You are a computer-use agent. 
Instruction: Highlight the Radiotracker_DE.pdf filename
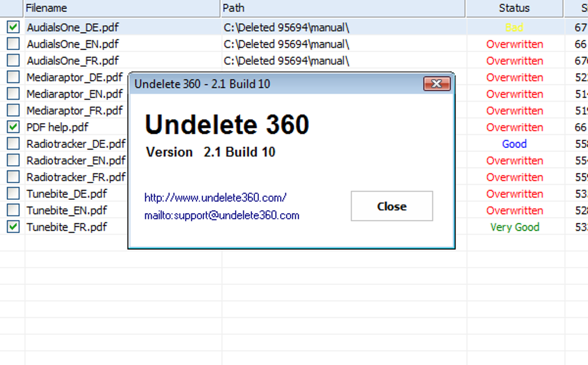tap(76, 144)
